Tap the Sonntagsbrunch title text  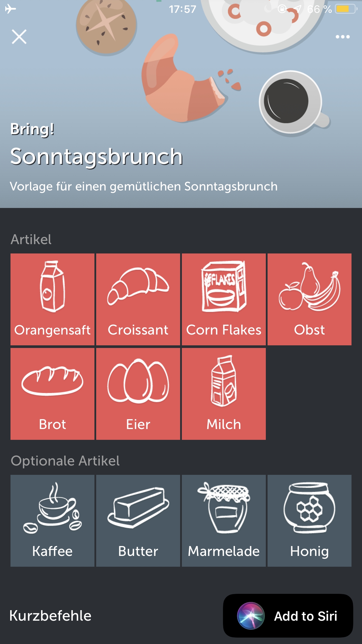click(96, 157)
